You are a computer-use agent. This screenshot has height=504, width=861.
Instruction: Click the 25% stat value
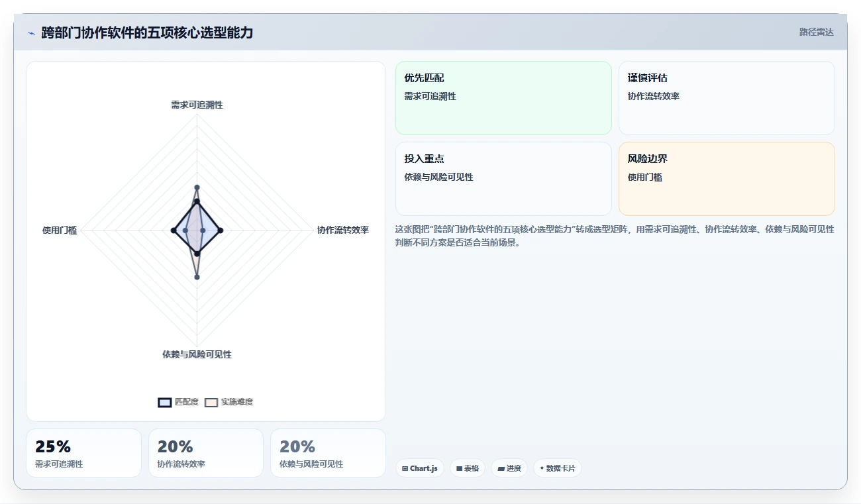pos(53,446)
